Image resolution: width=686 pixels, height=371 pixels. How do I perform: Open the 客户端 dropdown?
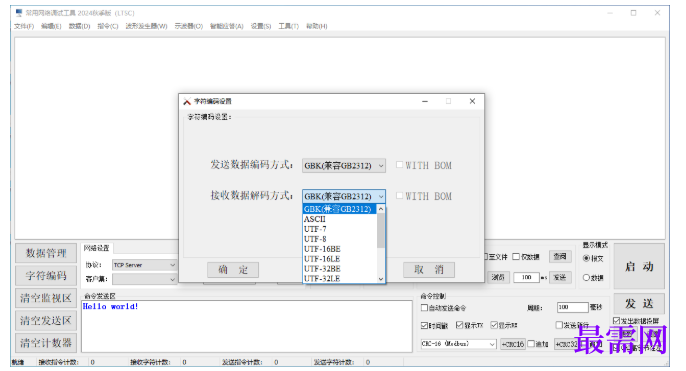pyautogui.click(x=144, y=279)
